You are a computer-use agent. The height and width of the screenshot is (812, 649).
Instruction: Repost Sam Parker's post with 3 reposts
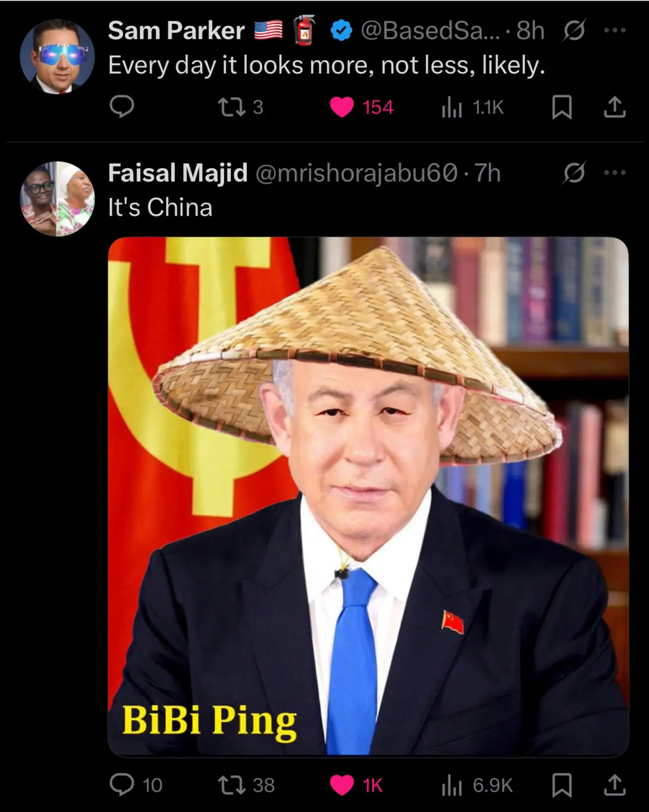(x=240, y=107)
